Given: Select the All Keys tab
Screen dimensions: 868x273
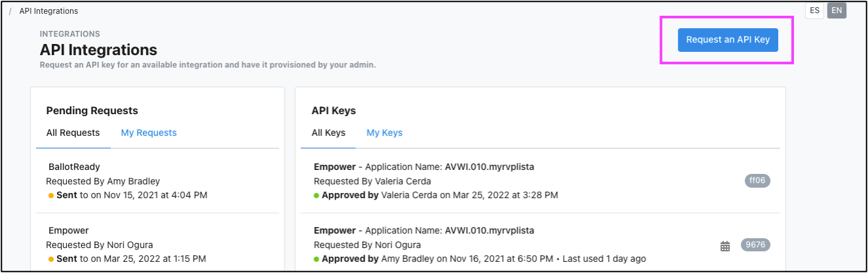Looking at the screenshot, I should [328, 133].
